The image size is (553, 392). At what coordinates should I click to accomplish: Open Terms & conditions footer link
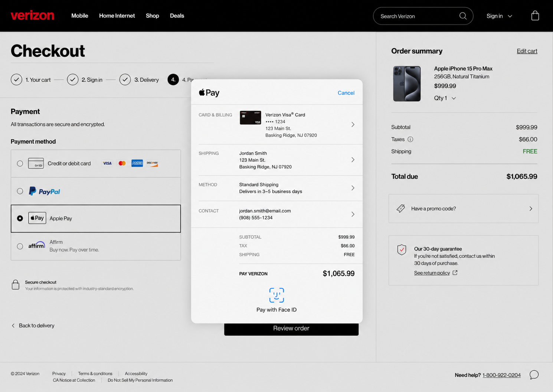coord(95,373)
